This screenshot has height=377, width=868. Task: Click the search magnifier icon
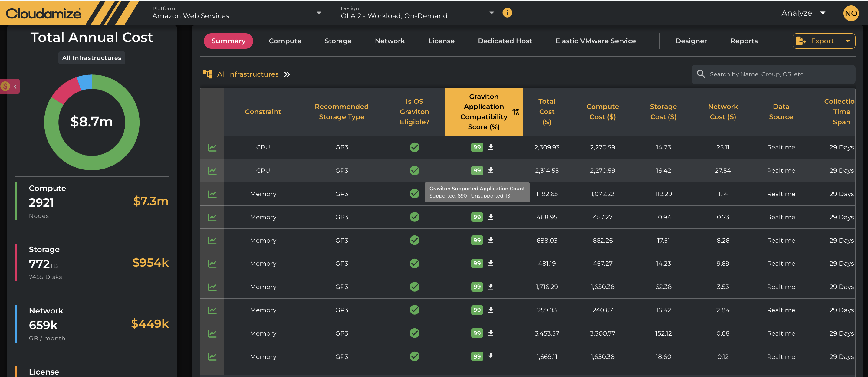[x=701, y=74]
